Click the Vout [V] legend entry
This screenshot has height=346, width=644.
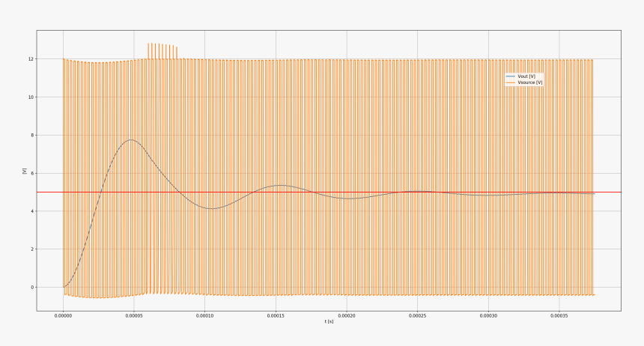(x=520, y=76)
